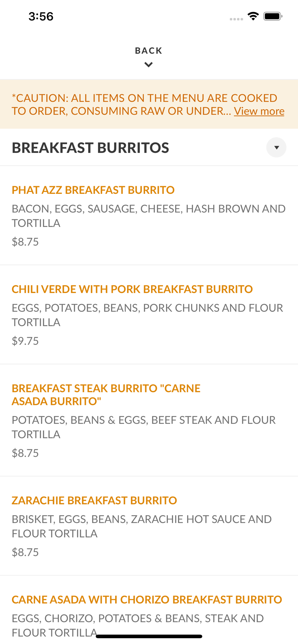Tap the Breakfast Burritos section heading
This screenshot has width=298, height=644.
[90, 148]
